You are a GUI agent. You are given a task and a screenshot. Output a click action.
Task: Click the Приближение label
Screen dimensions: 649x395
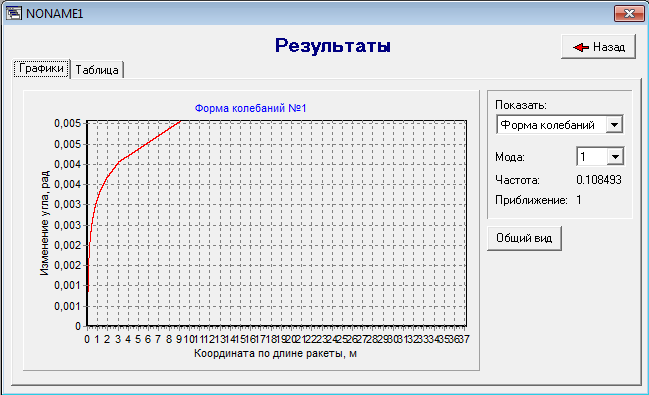point(531,200)
